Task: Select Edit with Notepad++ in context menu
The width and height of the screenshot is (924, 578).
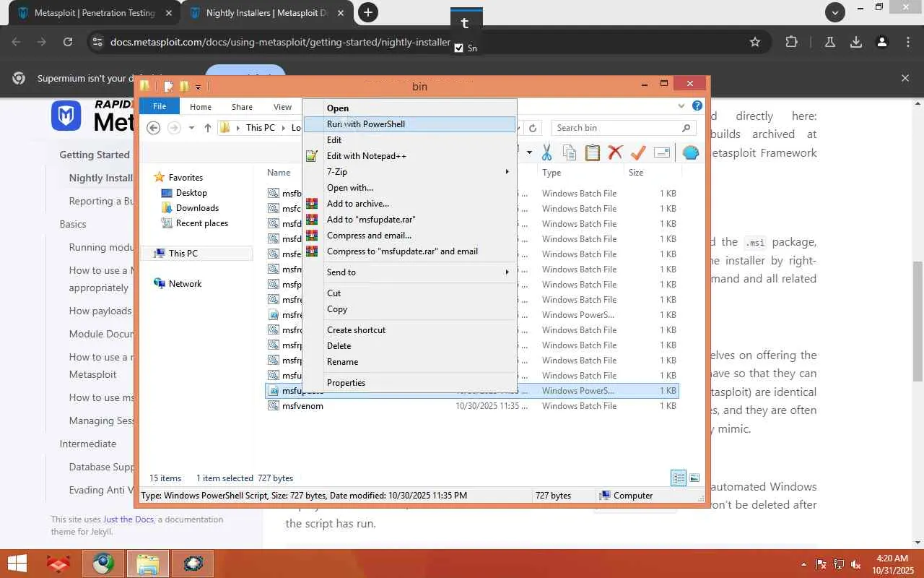Action: coord(409,156)
